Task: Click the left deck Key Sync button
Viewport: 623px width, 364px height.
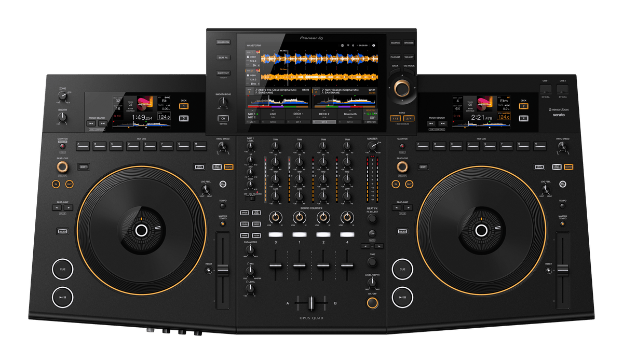Action: tap(223, 184)
